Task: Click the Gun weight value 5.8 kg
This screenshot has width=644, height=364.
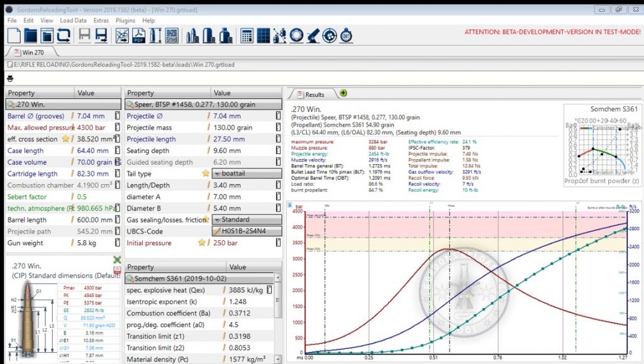Action: point(87,243)
